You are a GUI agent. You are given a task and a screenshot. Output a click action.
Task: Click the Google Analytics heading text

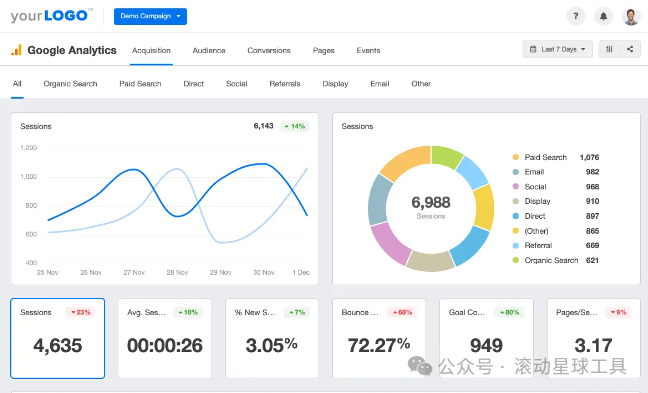tap(72, 50)
